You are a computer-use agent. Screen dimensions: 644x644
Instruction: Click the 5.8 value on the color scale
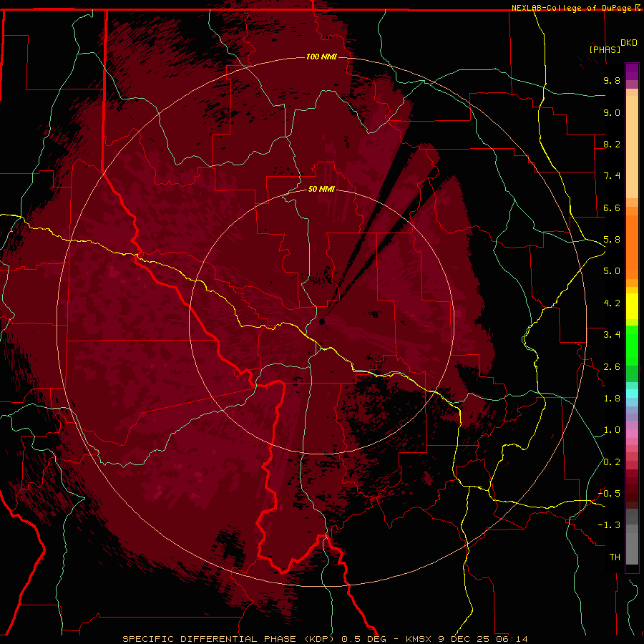pyautogui.click(x=612, y=240)
